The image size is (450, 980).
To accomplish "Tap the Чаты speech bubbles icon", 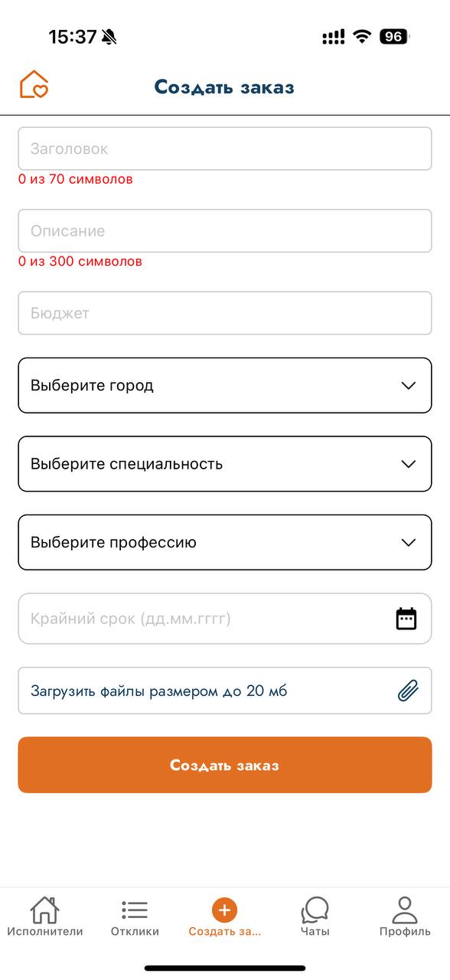I will click(315, 910).
